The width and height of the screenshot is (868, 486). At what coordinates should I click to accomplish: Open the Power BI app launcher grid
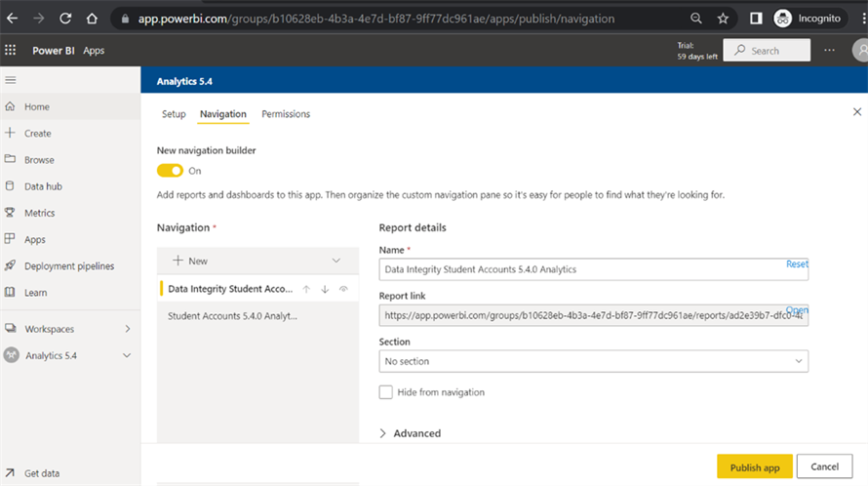tap(11, 51)
